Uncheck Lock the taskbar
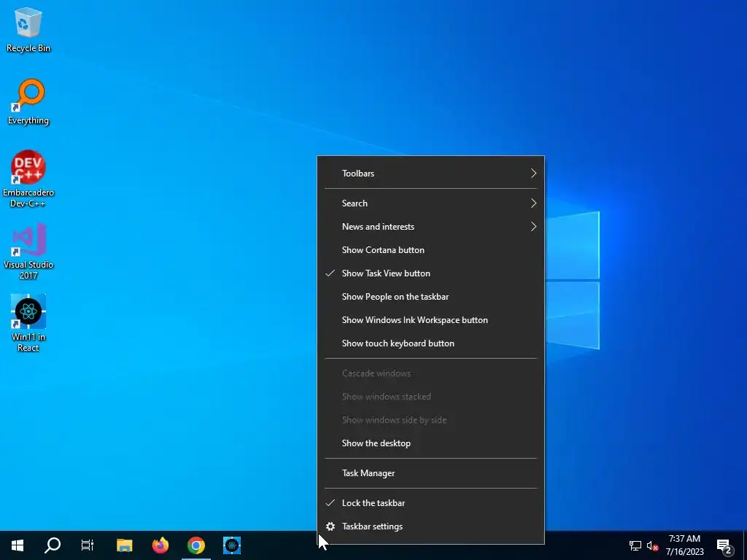747x560 pixels. pyautogui.click(x=430, y=503)
